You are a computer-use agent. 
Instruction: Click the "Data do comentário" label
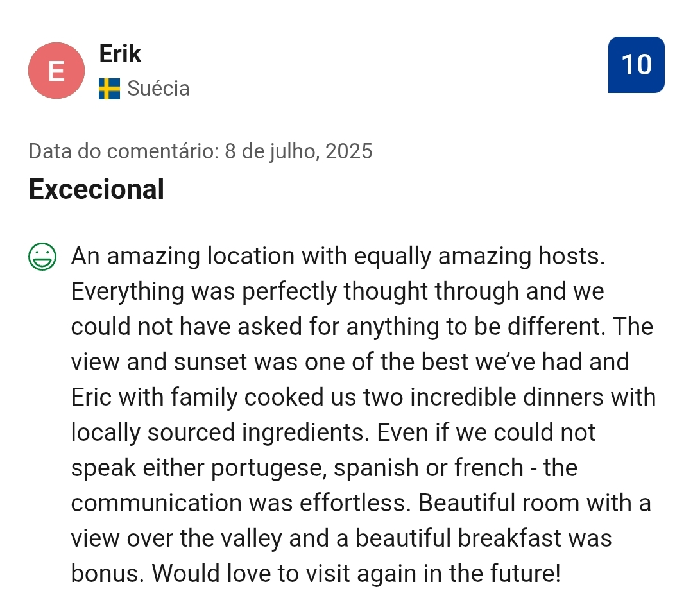point(123,151)
